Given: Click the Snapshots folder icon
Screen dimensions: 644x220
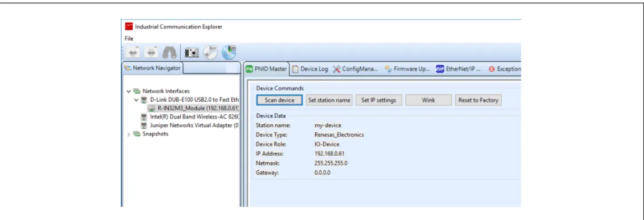Looking at the screenshot, I should [x=137, y=134].
